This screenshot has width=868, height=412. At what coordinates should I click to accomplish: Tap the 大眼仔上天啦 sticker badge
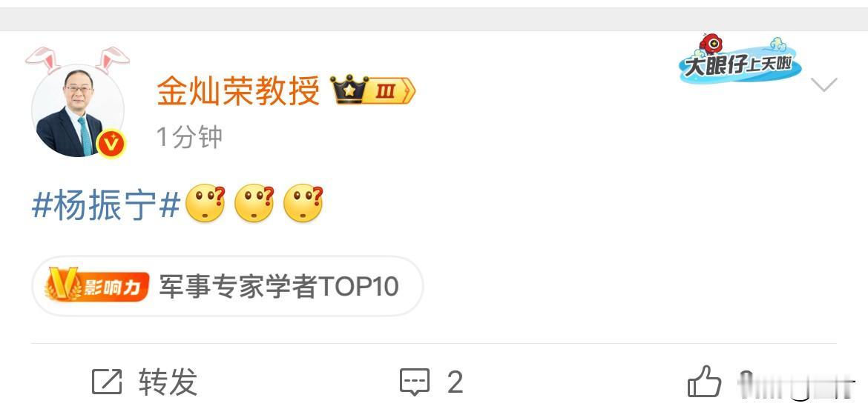(738, 59)
